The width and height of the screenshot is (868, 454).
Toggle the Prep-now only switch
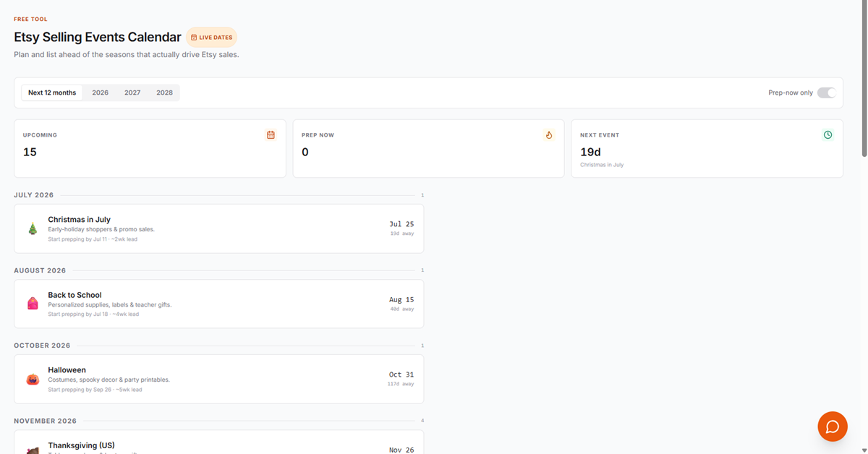click(826, 93)
